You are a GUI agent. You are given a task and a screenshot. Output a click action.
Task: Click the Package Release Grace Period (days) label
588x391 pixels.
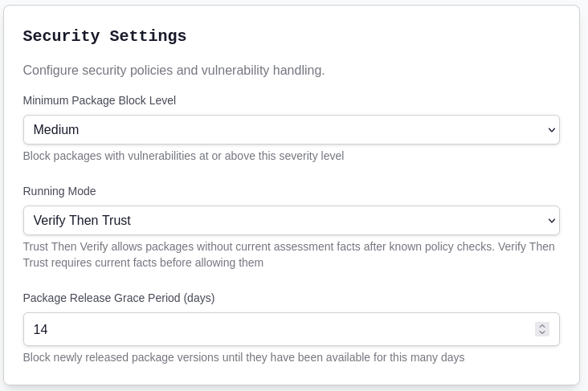click(119, 298)
